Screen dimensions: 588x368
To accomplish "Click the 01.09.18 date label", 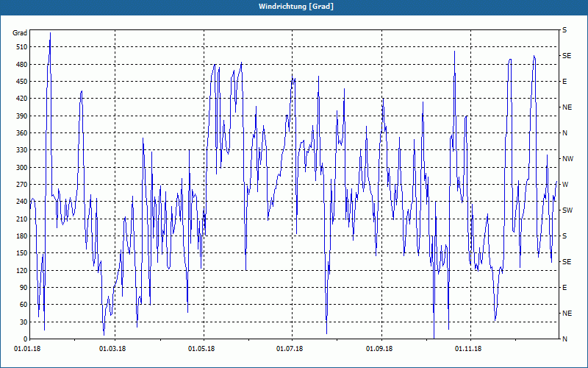I will click(379, 349).
